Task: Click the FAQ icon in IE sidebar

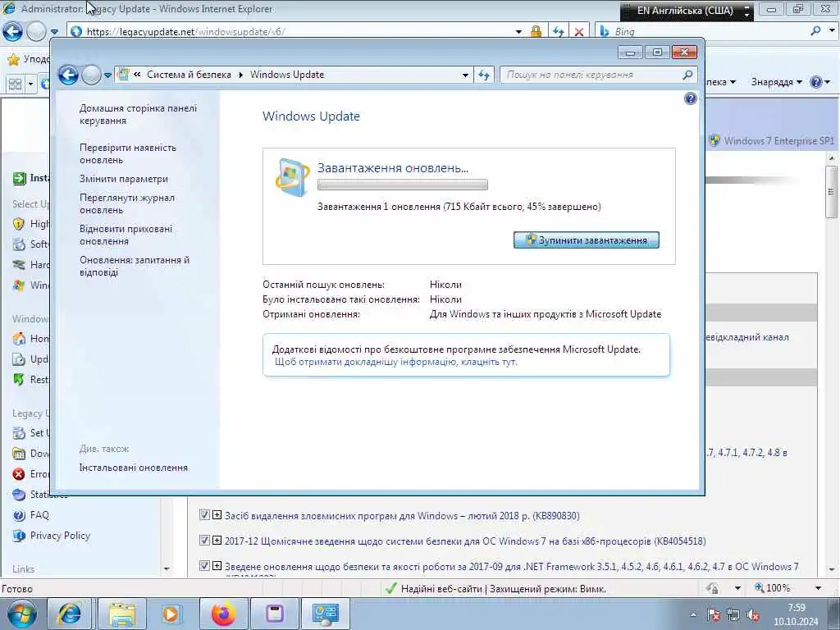Action: tap(19, 515)
